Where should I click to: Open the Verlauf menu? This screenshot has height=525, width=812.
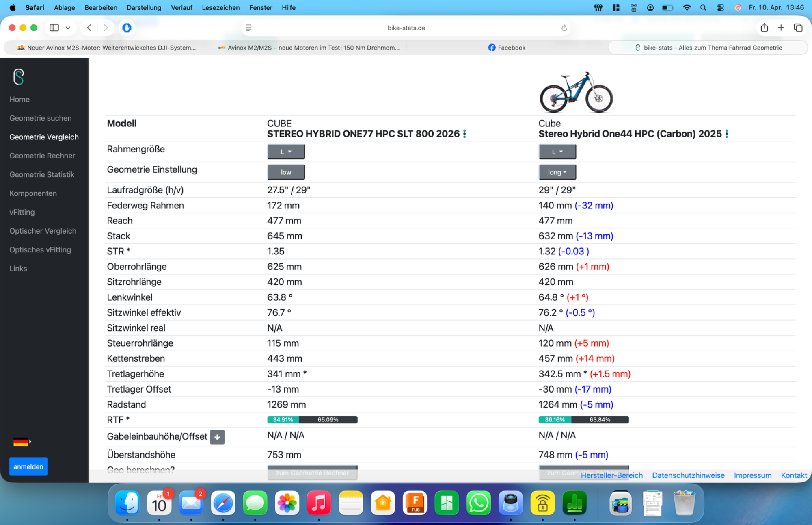[181, 7]
